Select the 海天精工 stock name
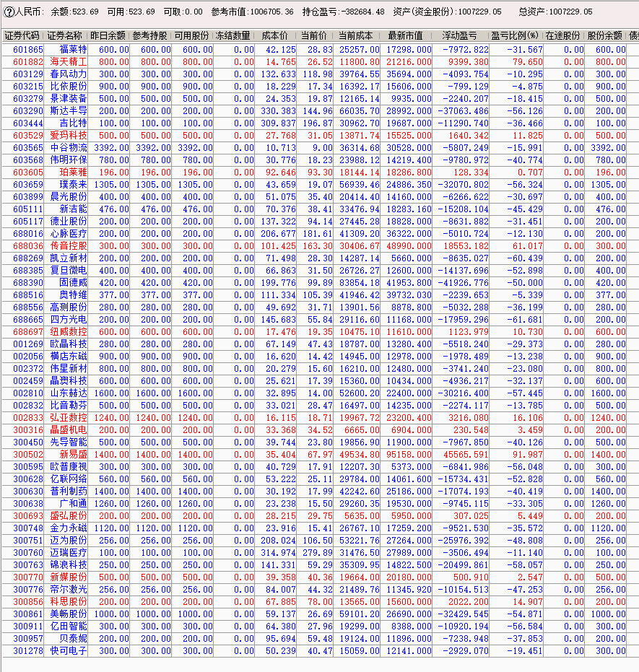Viewport: 639px width, 672px height. click(68, 62)
